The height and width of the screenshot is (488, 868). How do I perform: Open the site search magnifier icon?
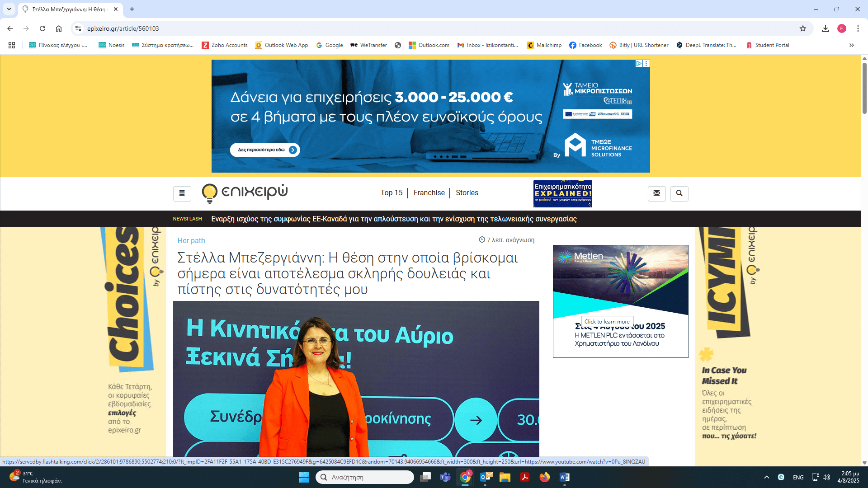point(679,193)
